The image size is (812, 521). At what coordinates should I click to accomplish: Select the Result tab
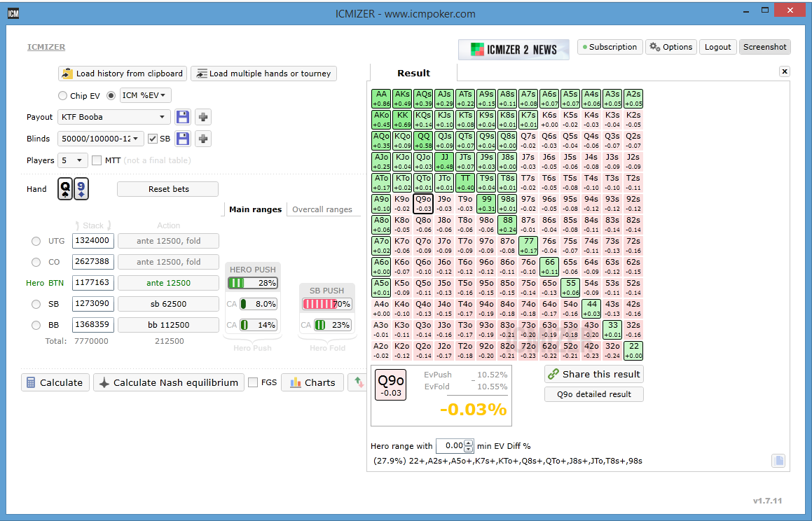(x=413, y=73)
